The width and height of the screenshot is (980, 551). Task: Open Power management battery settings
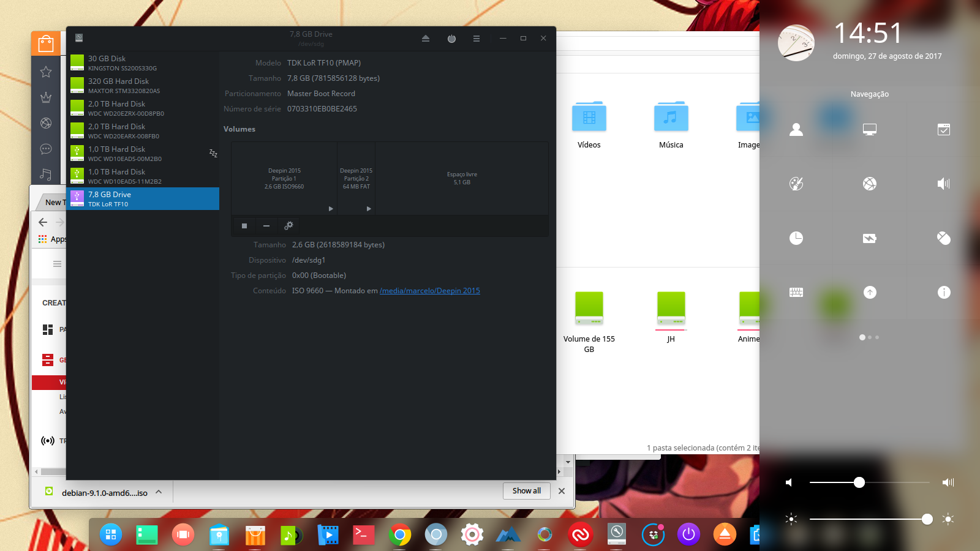[870, 238]
